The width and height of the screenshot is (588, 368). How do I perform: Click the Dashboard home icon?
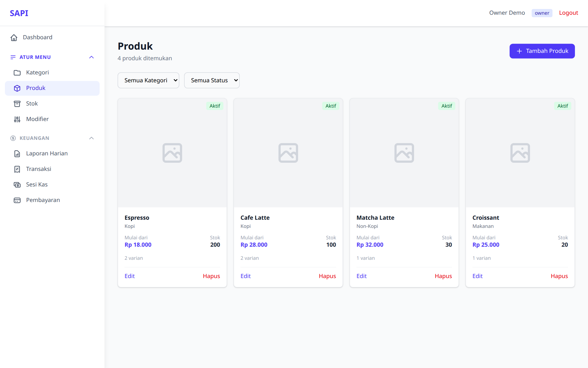(14, 38)
